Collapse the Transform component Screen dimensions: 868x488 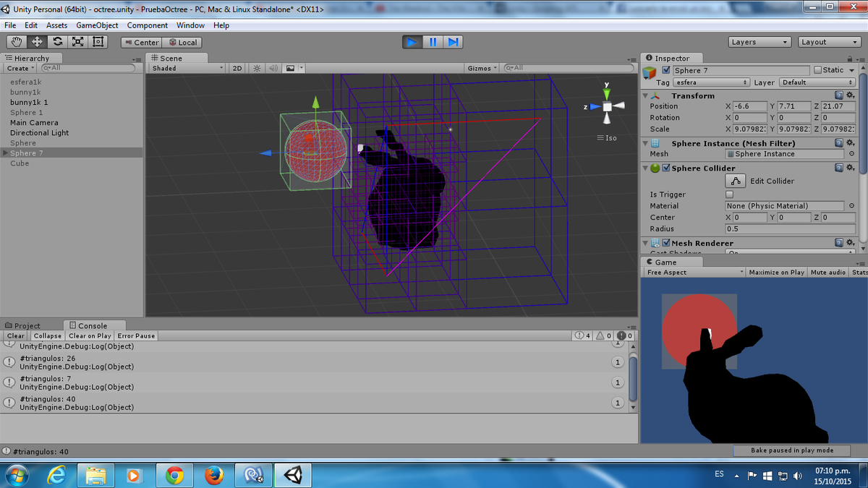[x=645, y=95]
